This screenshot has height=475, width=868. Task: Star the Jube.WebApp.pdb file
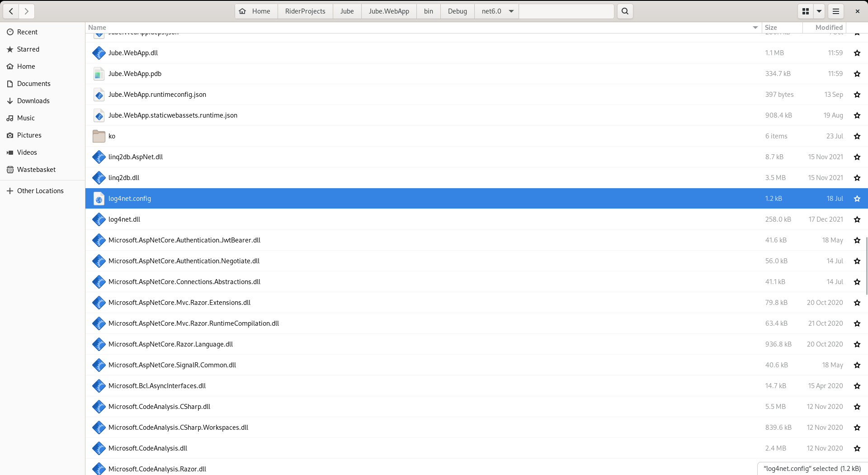(x=857, y=74)
